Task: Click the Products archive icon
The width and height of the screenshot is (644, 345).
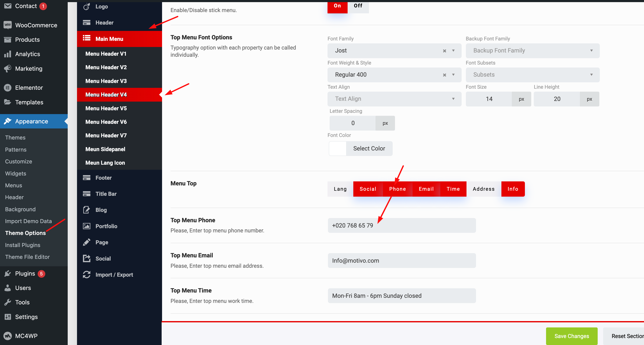Action: (x=8, y=40)
